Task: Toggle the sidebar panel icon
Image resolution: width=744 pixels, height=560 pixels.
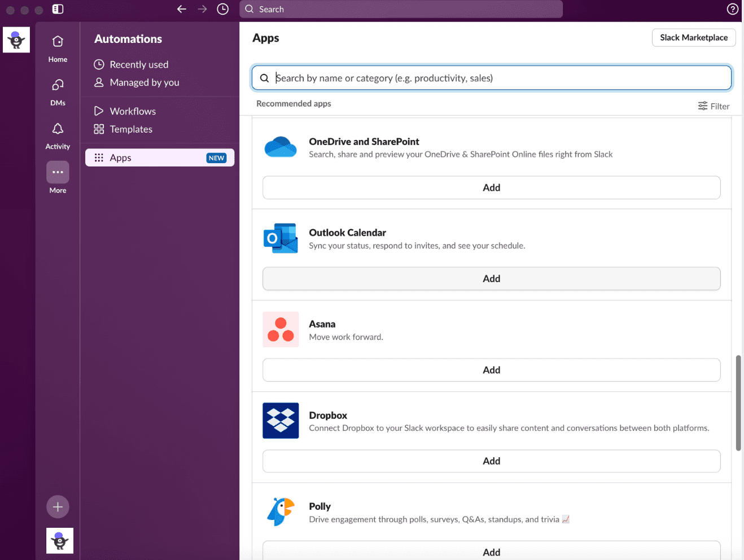Action: click(58, 9)
